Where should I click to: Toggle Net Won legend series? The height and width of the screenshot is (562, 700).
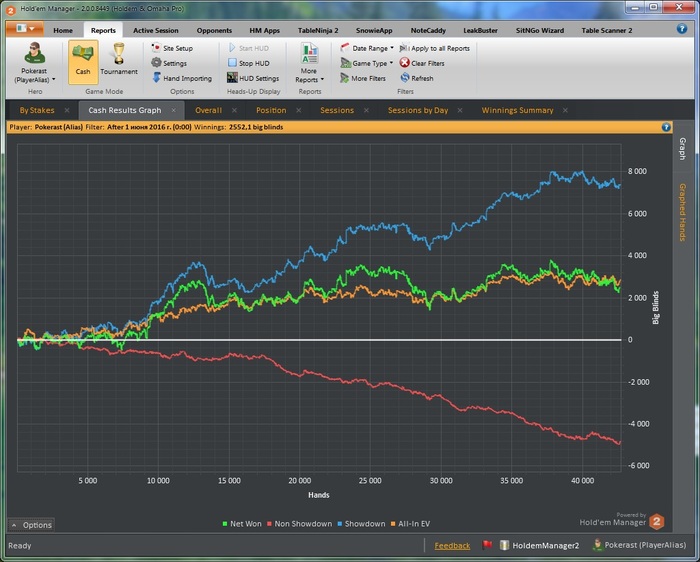[x=242, y=524]
